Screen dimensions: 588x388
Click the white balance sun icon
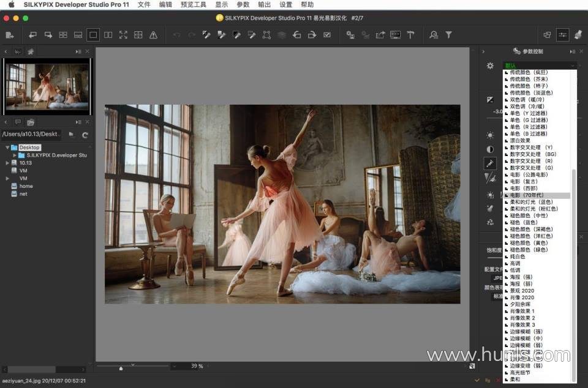[x=490, y=135]
